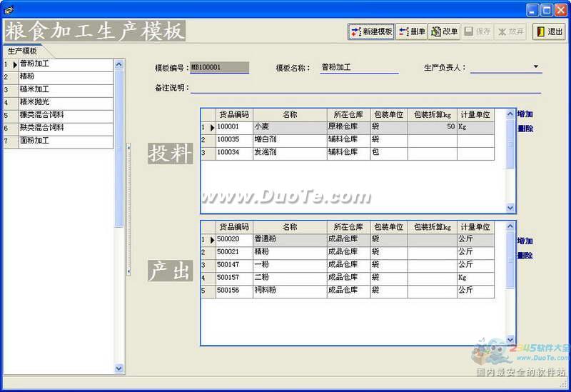Viewport: 571px width, 392px height.
Task: Close the window
Action: [561, 10]
